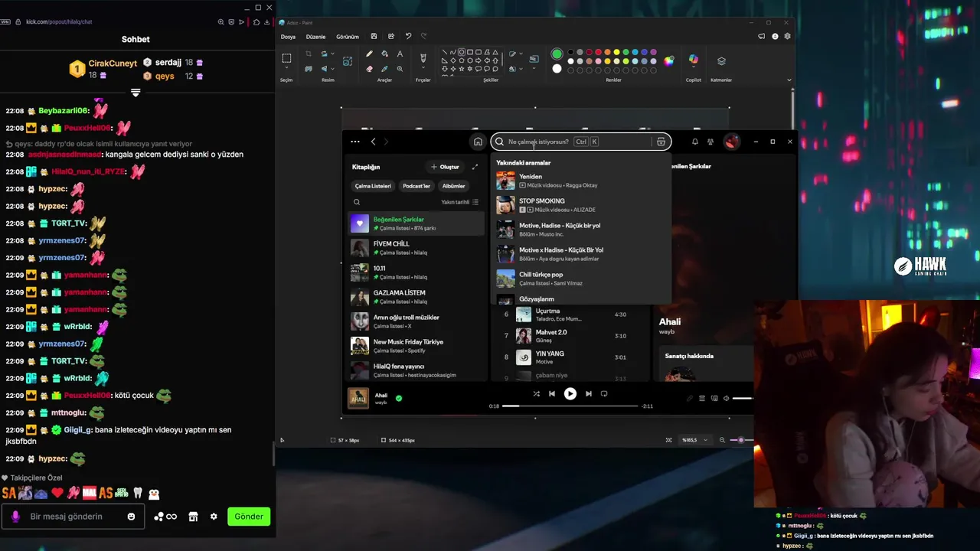980x551 pixels.
Task: Mute Spotify volume speaker
Action: (727, 398)
